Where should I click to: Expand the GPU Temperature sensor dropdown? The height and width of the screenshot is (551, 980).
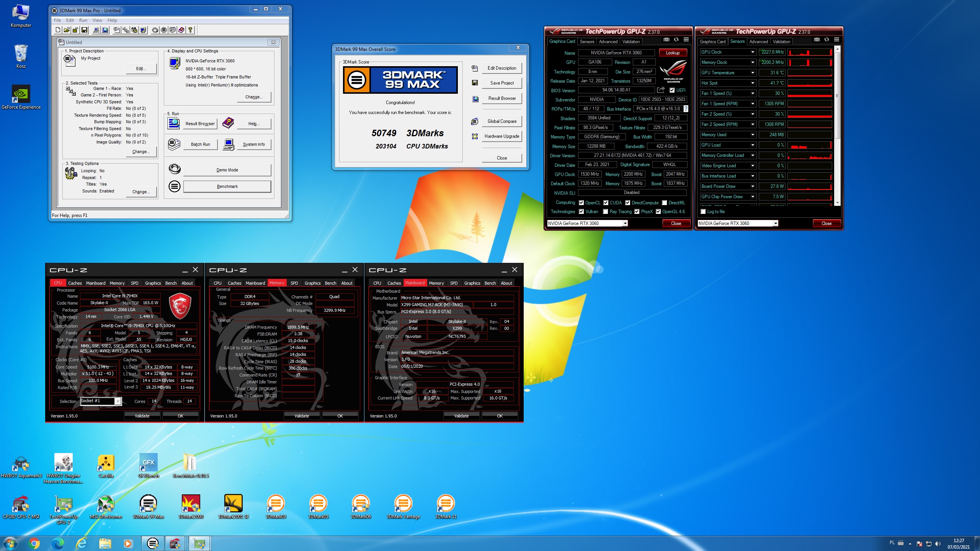[753, 73]
